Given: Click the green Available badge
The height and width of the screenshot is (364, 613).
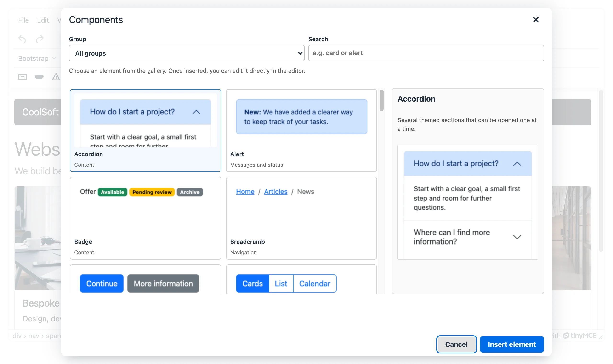Looking at the screenshot, I should 113,192.
